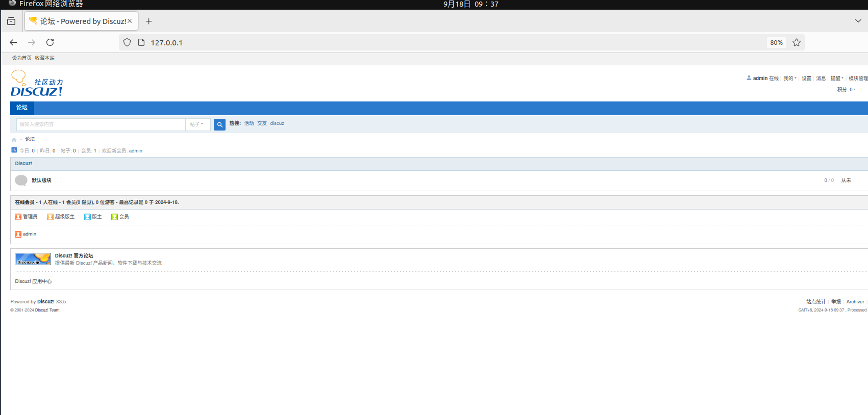Open 消息 in the user menu
Screen dimensions: 868x415
[x=821, y=79]
